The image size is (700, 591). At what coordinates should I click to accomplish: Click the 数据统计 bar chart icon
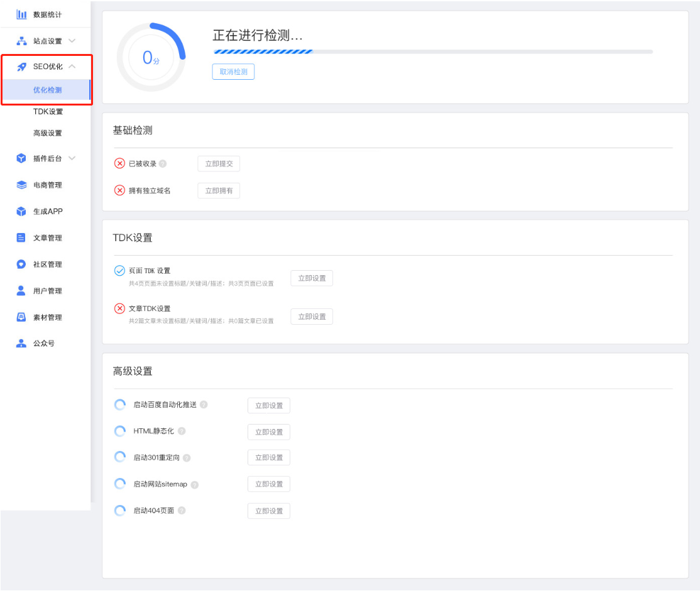pyautogui.click(x=21, y=14)
